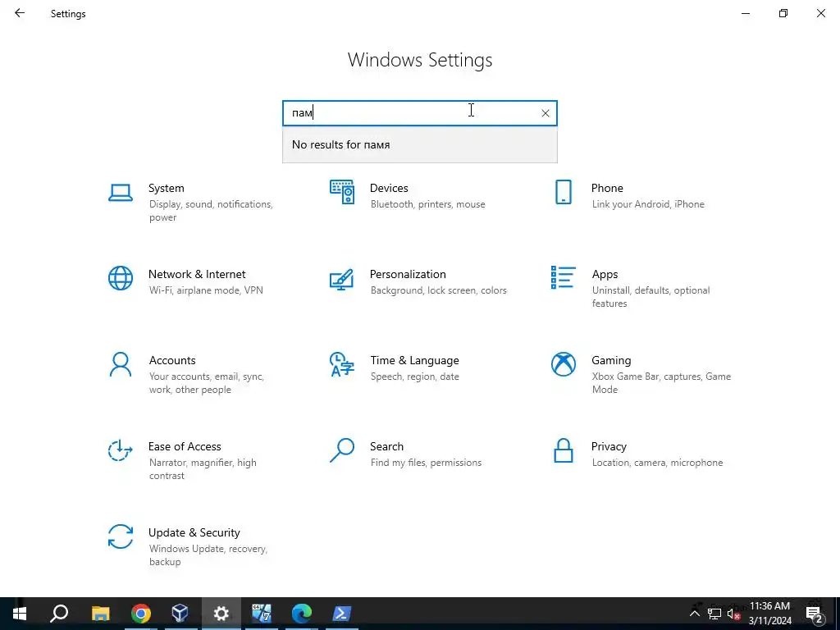Viewport: 840px width, 630px height.
Task: Launch Google Chrome from taskbar
Action: pos(141,614)
